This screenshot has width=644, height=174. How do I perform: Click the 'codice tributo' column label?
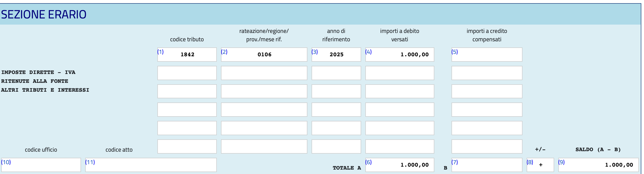click(x=187, y=39)
